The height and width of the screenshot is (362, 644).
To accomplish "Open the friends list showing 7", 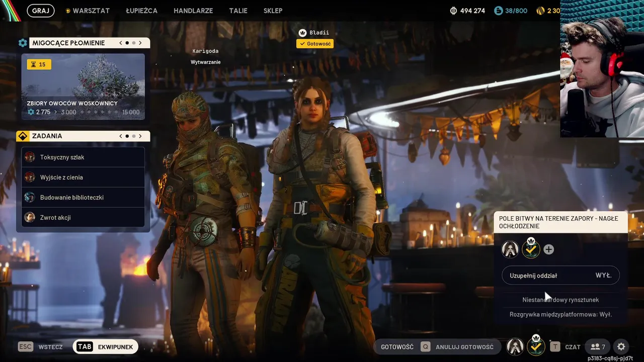I will (598, 347).
